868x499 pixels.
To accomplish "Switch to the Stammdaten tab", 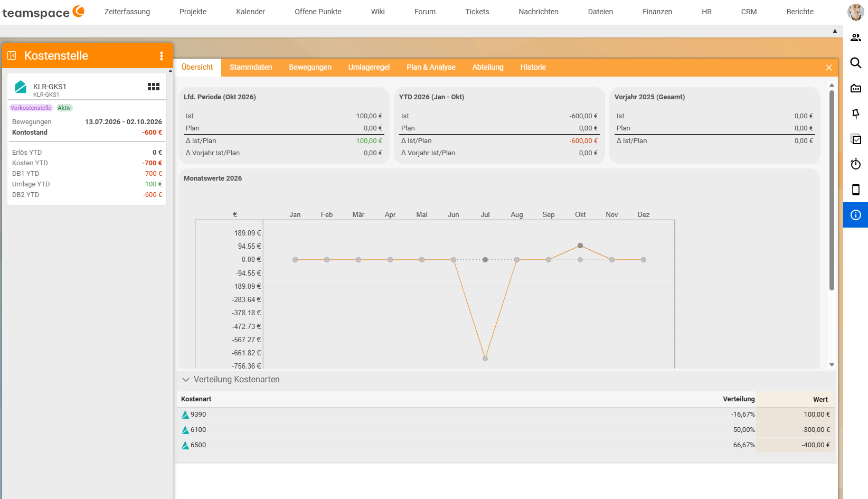I will point(251,67).
